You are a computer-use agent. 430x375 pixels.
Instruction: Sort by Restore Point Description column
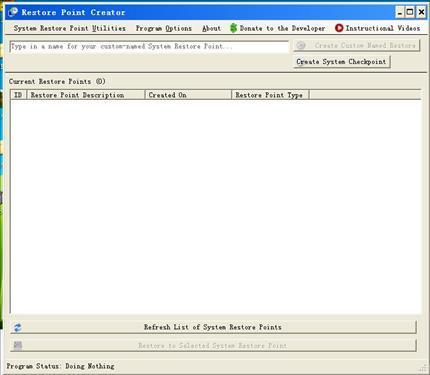[86, 95]
